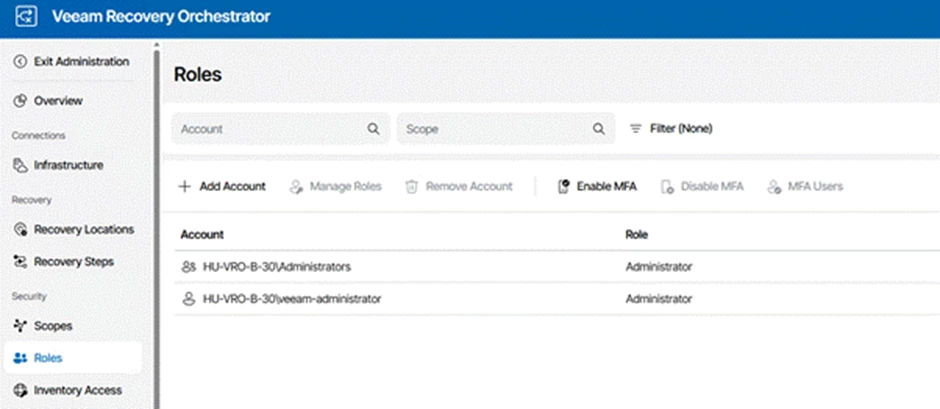Click the Roles people icon in sidebar
The height and width of the screenshot is (409, 940).
coord(20,358)
